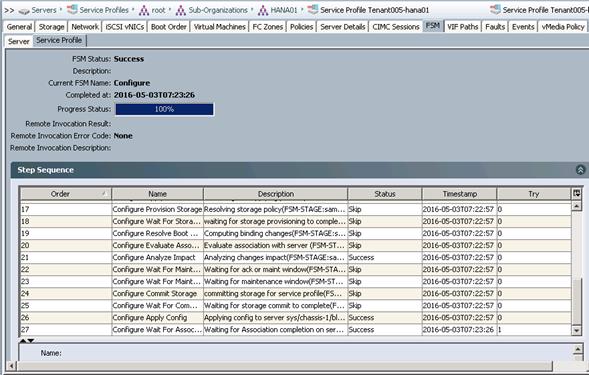Switch to the Policies tab
This screenshot has width=589, height=375.
coord(302,27)
